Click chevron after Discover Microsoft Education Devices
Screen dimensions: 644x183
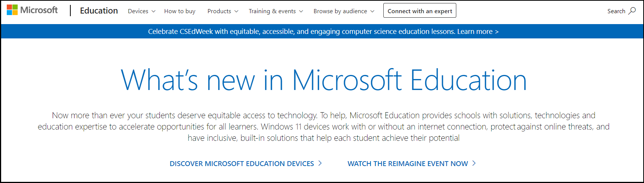click(320, 163)
